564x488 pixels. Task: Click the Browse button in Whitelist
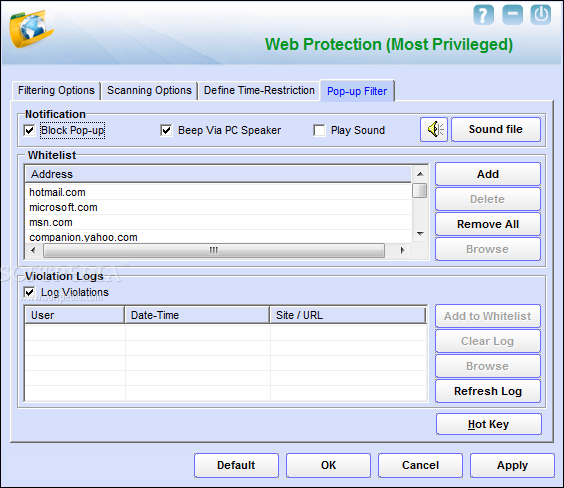click(488, 249)
